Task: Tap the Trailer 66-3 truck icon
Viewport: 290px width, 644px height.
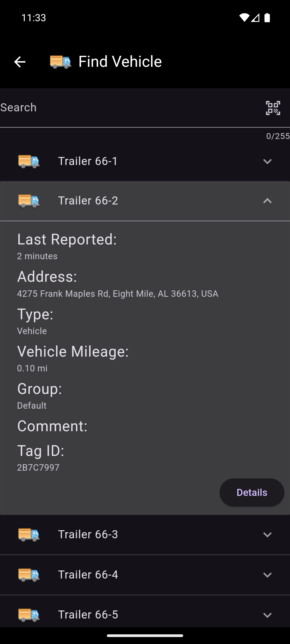Action: coord(29,534)
